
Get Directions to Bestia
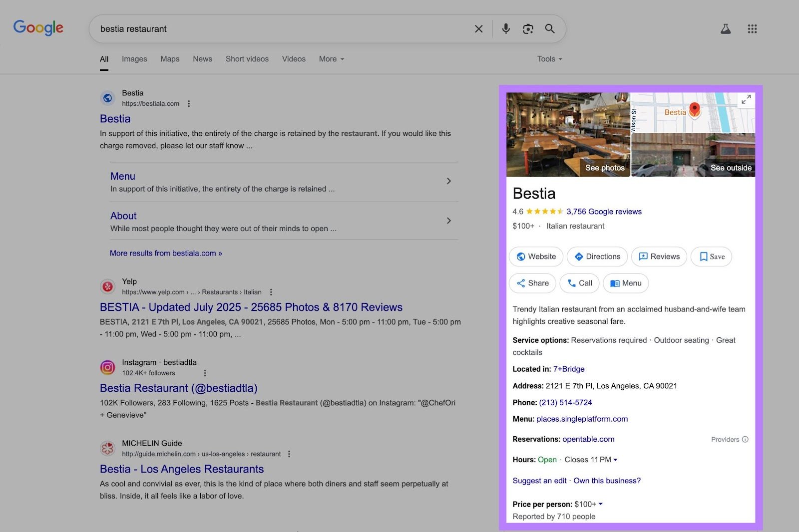tap(597, 257)
